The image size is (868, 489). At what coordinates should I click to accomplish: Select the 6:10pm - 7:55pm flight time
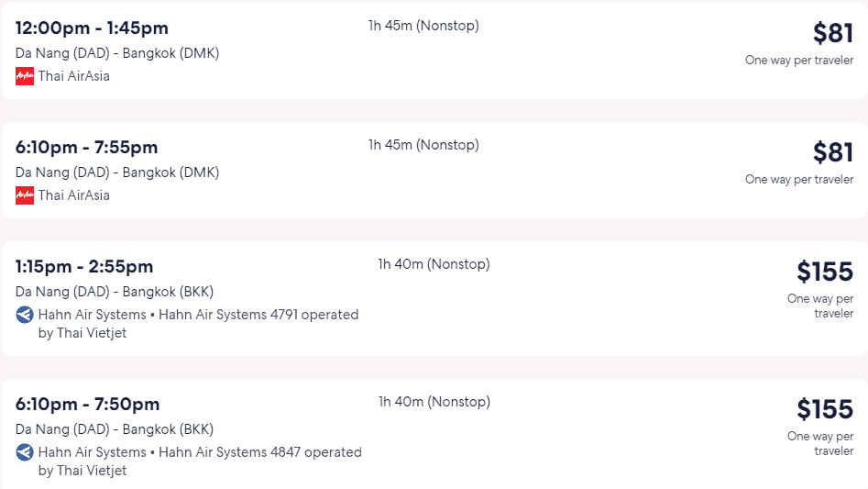(x=86, y=148)
